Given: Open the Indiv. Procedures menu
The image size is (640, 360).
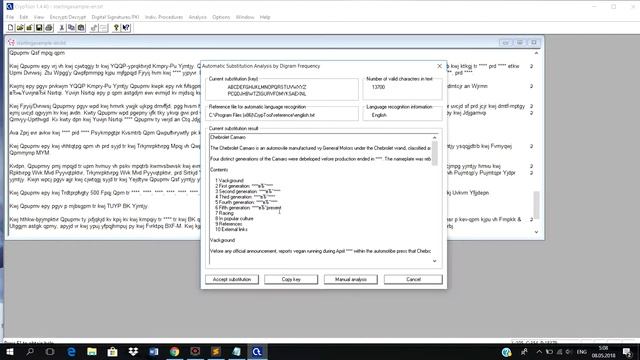Looking at the screenshot, I should coord(164,17).
